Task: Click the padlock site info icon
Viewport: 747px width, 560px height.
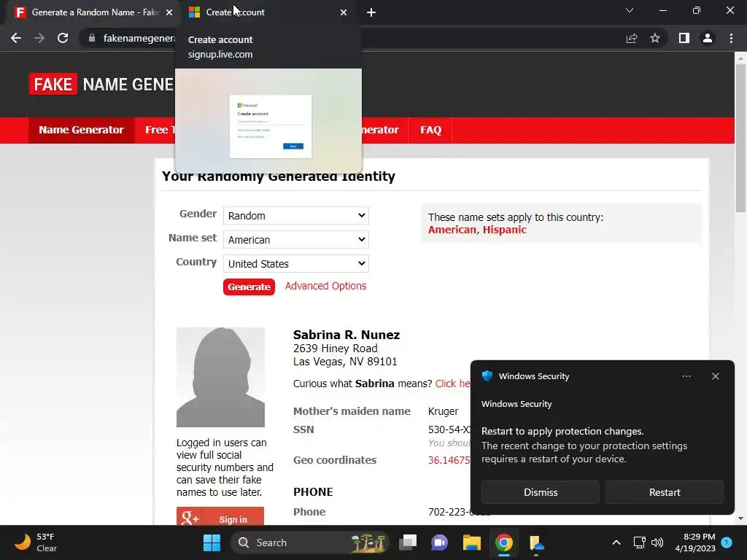Action: 92,38
